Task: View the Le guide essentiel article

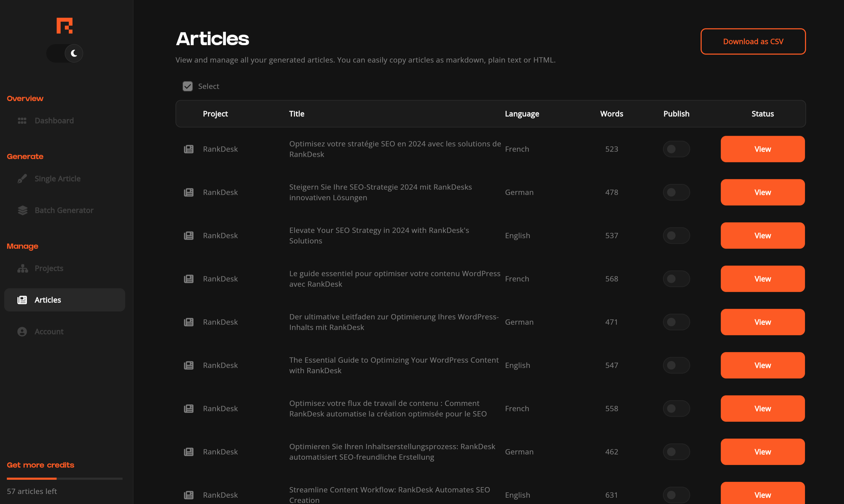Action: point(763,279)
